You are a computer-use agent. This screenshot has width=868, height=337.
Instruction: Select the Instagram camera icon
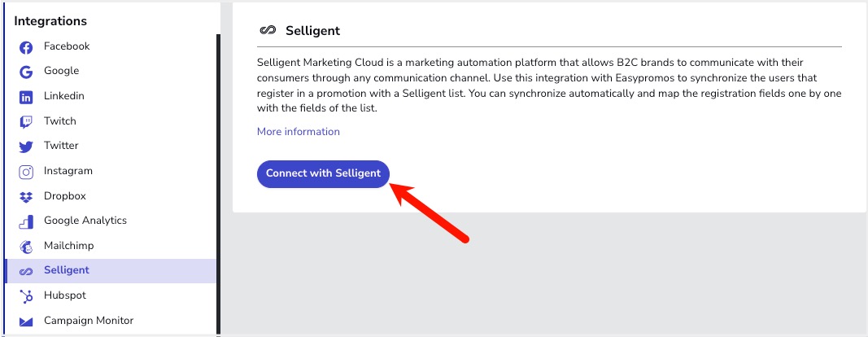click(26, 172)
